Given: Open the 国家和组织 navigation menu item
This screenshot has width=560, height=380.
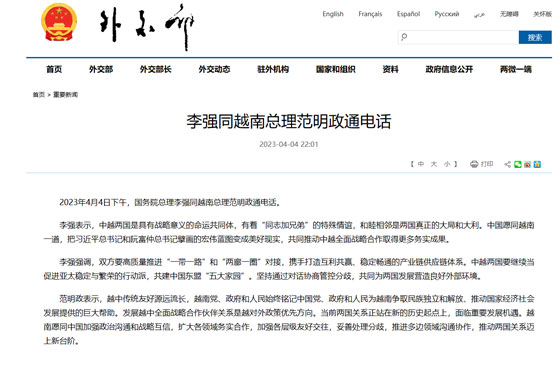Looking at the screenshot, I should 336,69.
